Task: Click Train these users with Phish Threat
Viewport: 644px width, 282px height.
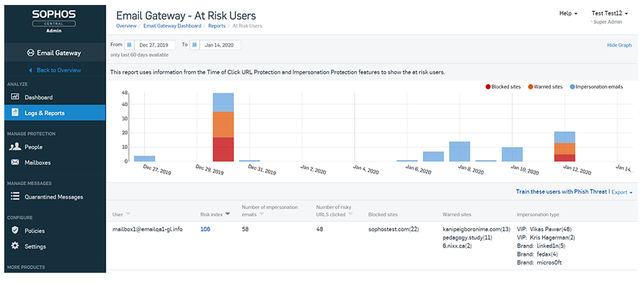Action: pyautogui.click(x=561, y=192)
